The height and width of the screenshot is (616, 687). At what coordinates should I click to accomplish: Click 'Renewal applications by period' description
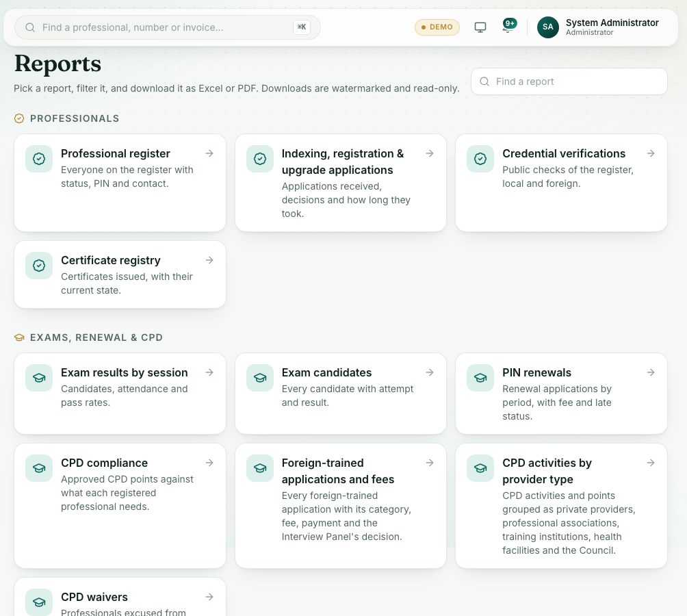[x=557, y=402]
